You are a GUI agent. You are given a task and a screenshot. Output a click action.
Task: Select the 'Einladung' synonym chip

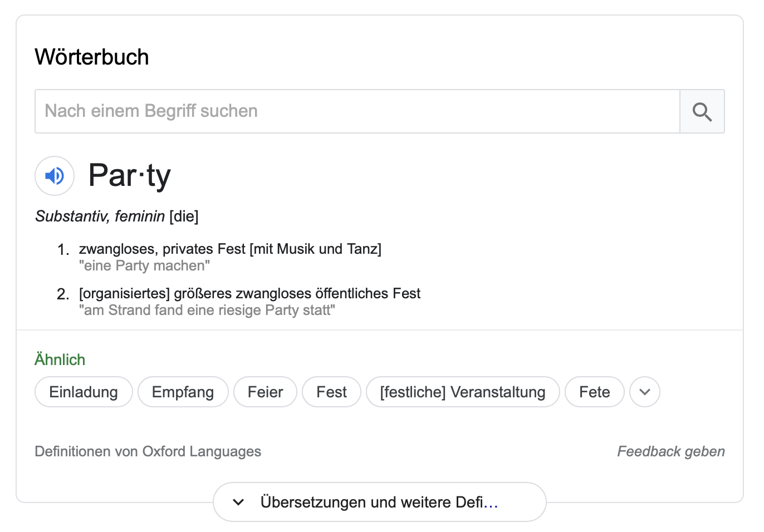[84, 392]
